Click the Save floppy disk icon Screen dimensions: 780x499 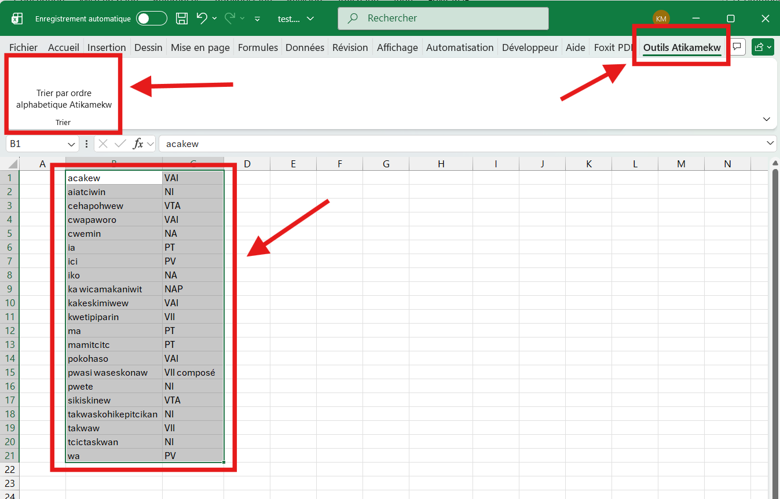[182, 18]
